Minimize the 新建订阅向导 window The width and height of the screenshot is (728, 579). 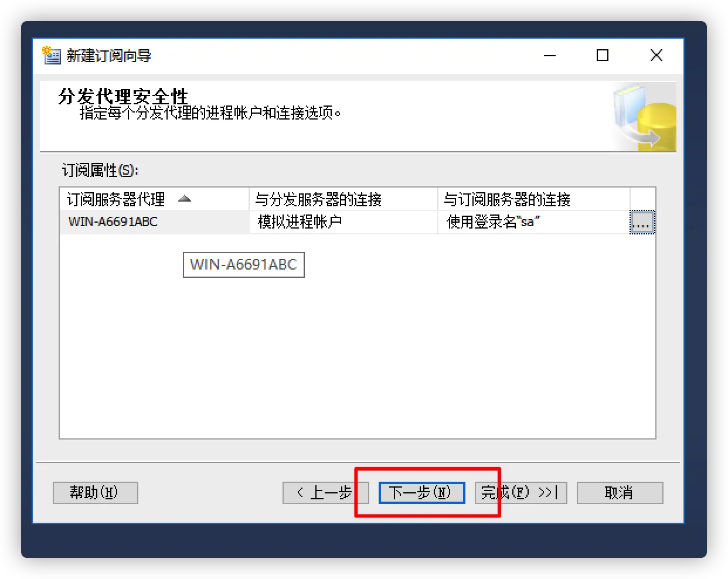[x=549, y=56]
